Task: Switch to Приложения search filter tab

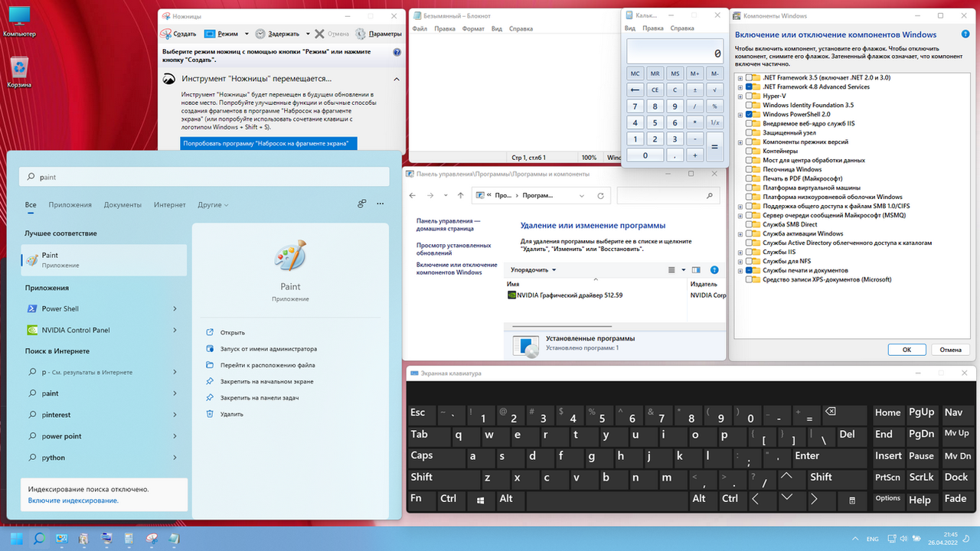Action: [70, 205]
